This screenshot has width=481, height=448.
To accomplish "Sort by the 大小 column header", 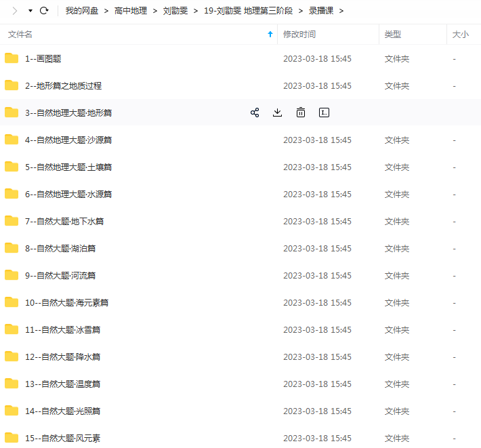I will coord(460,34).
